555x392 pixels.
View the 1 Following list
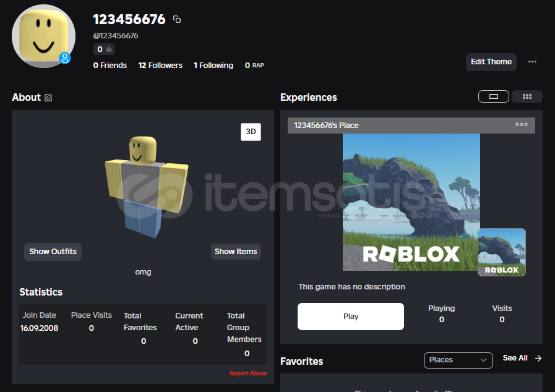[213, 66]
